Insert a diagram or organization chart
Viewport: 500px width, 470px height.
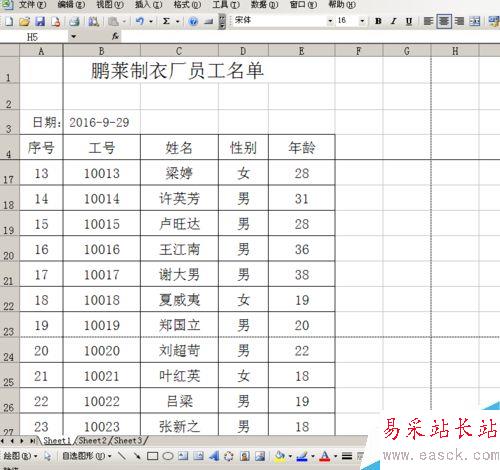229,456
